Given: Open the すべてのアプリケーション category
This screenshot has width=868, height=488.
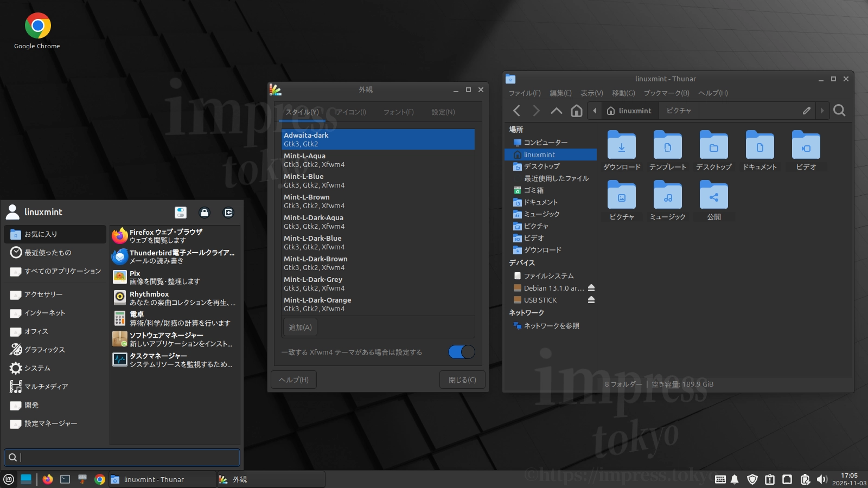Looking at the screenshot, I should [x=55, y=271].
